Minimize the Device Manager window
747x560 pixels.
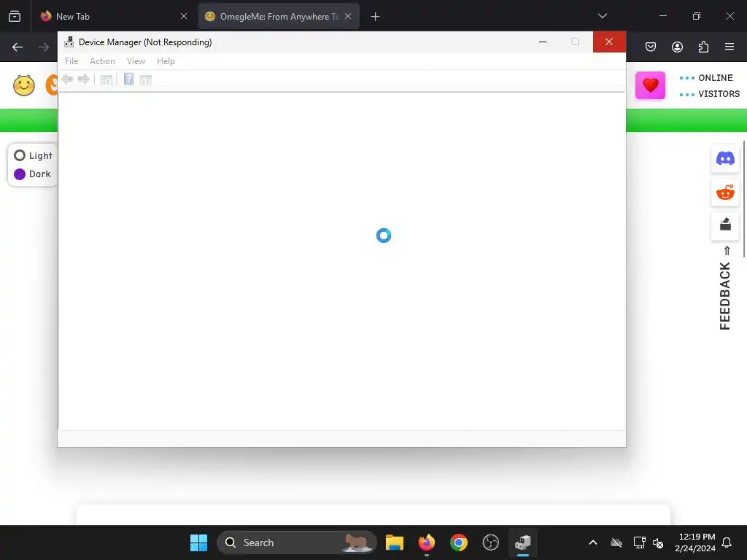[x=543, y=42]
